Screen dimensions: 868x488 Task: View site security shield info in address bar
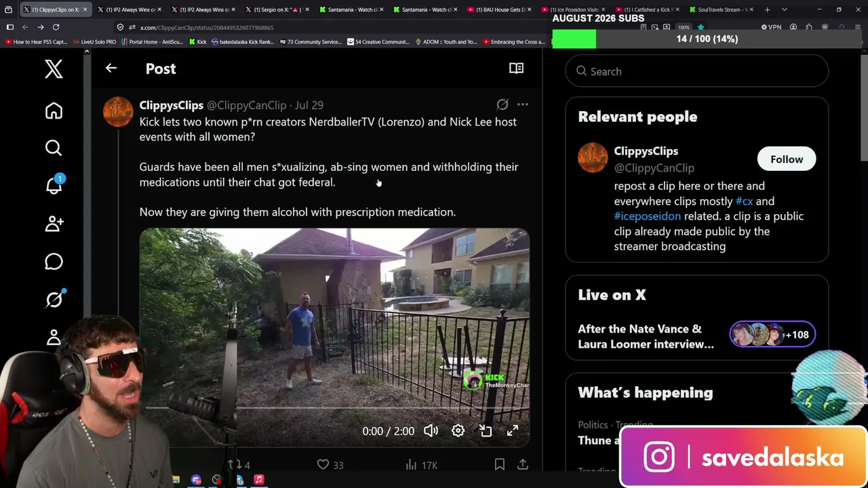tap(120, 27)
